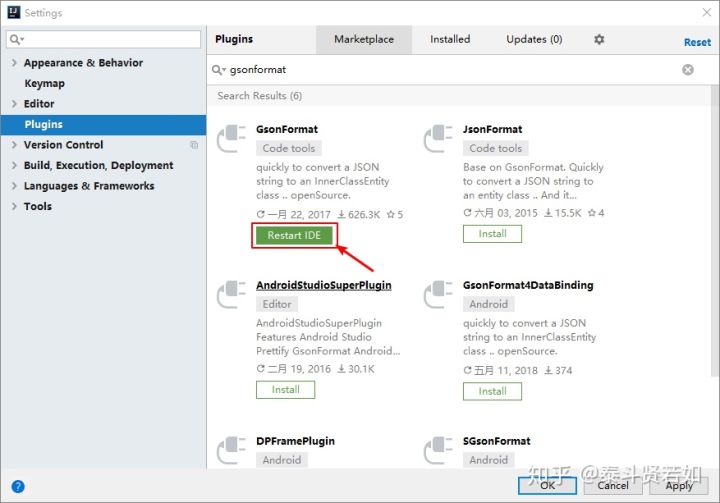This screenshot has width=720, height=503.
Task: Click the SGsonFormat plugin icon
Action: (438, 450)
